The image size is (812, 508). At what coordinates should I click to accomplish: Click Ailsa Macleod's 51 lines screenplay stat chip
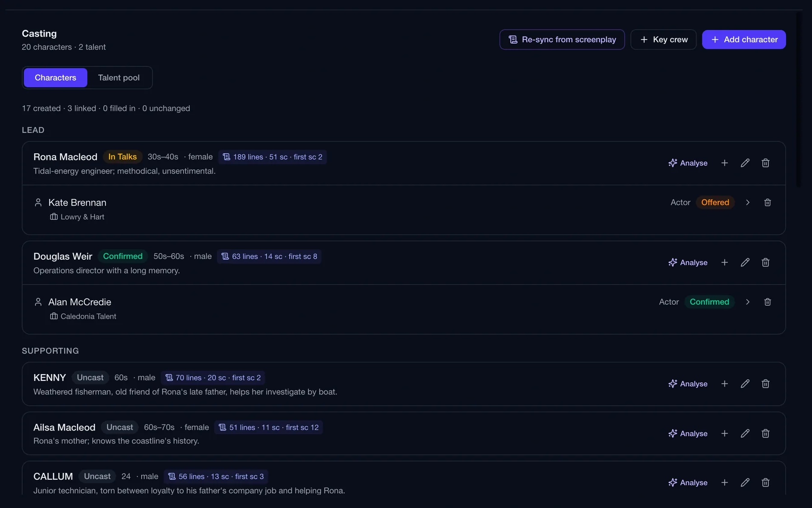tap(268, 427)
